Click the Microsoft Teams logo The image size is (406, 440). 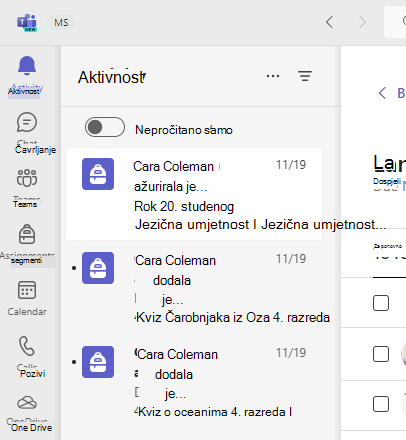tap(27, 23)
